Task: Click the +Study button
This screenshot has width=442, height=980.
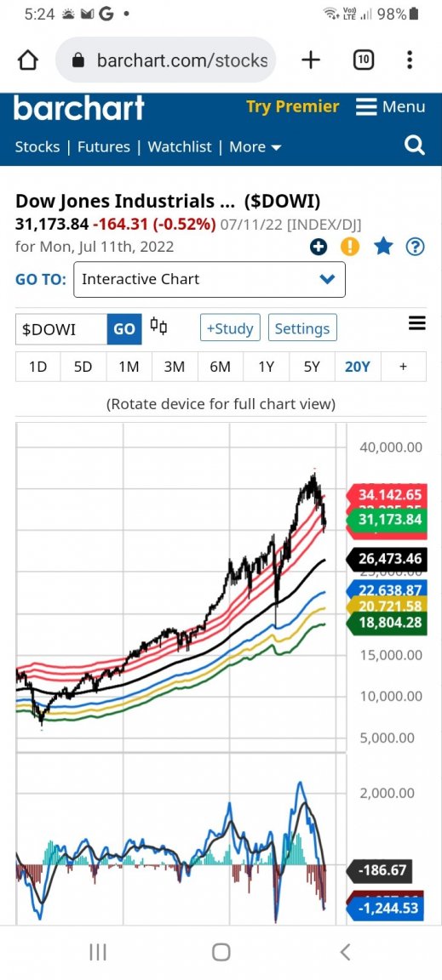Action: tap(230, 328)
